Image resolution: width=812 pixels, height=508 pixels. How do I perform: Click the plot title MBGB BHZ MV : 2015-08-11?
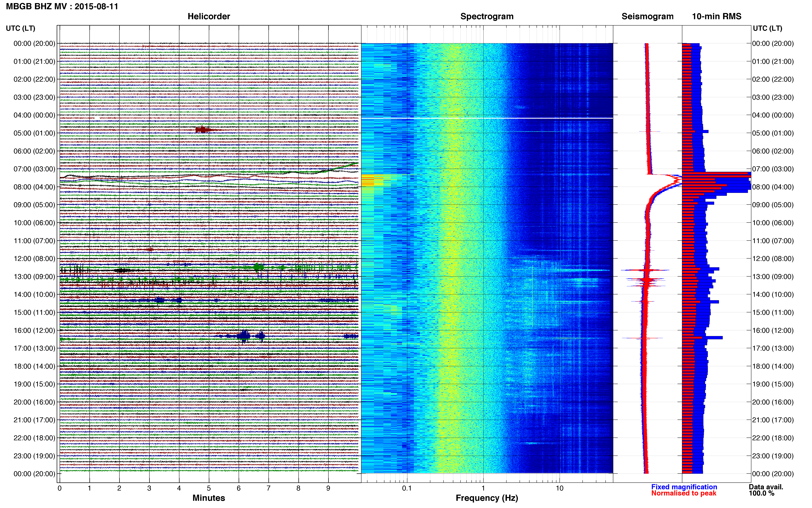[62, 6]
